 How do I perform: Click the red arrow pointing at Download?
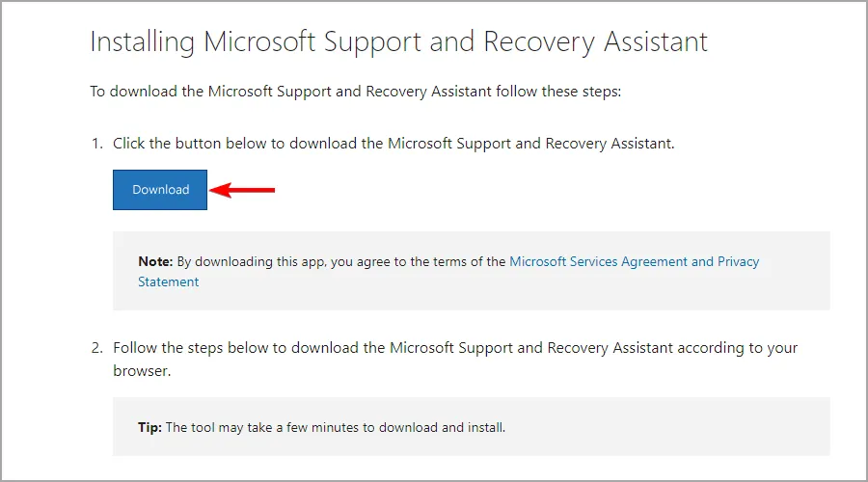point(243,190)
